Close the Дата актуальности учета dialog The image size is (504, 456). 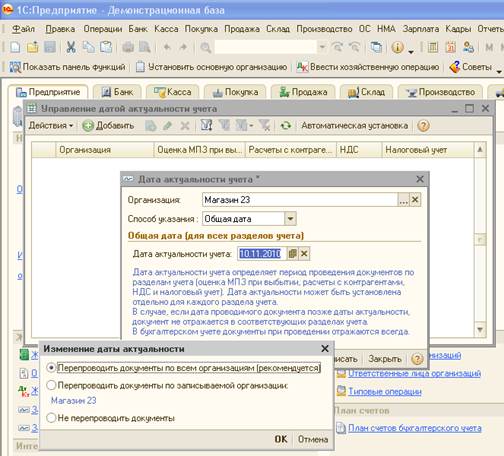(420, 179)
